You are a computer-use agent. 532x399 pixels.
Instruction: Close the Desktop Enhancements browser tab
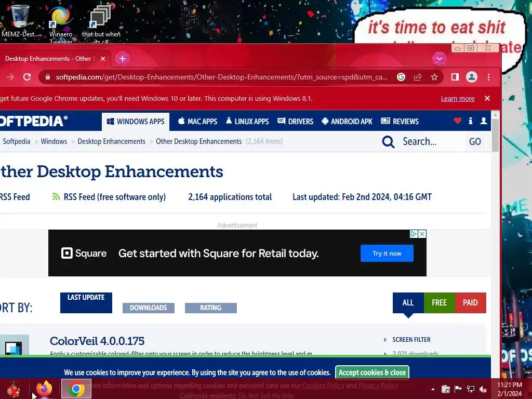pyautogui.click(x=103, y=59)
